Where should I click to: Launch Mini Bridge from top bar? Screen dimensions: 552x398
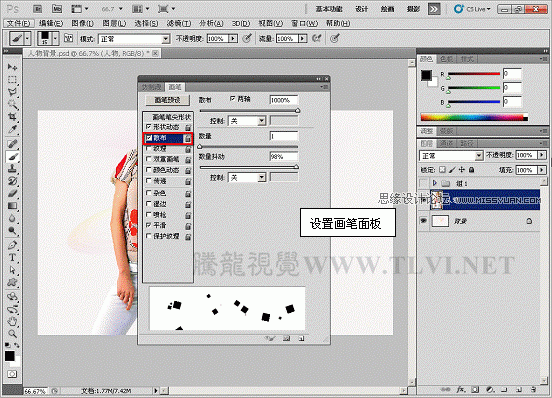click(57, 9)
